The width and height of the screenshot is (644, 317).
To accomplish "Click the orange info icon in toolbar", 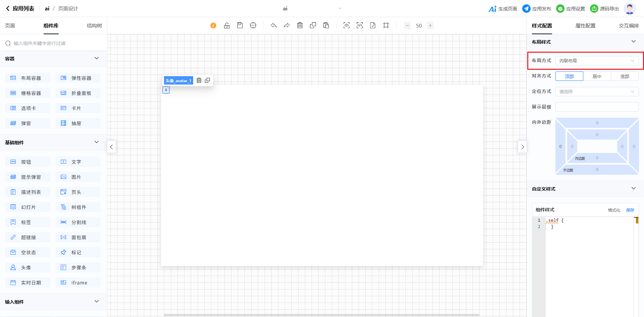I will pos(213,25).
